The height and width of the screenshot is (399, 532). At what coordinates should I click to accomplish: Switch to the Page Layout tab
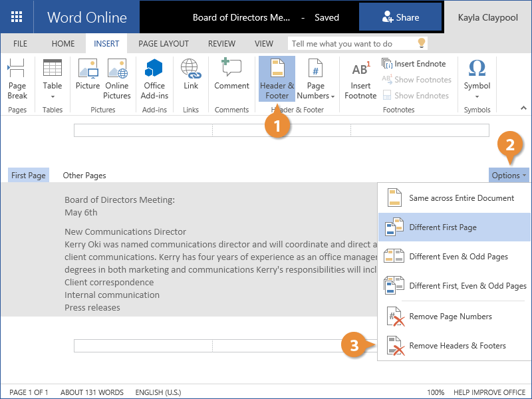162,44
